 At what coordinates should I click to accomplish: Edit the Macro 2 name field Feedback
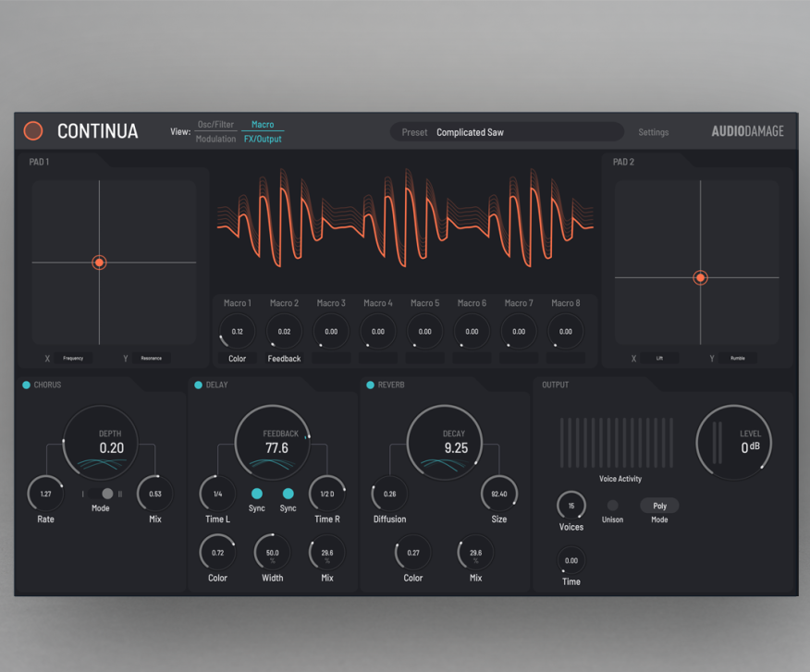[284, 359]
